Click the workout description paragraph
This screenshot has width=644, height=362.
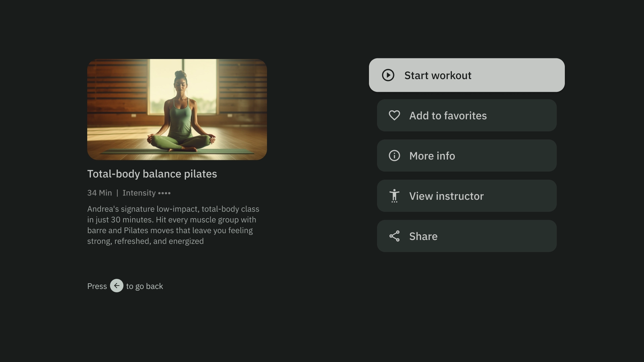[173, 225]
